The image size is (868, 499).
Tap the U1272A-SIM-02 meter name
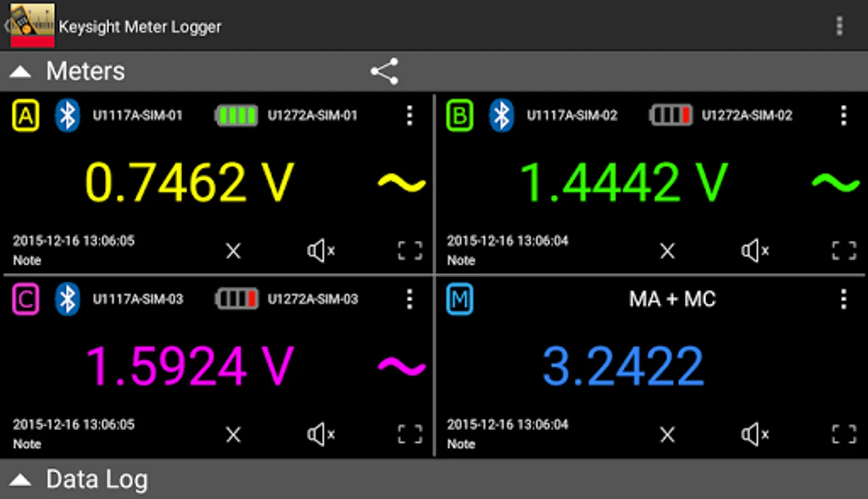click(747, 115)
